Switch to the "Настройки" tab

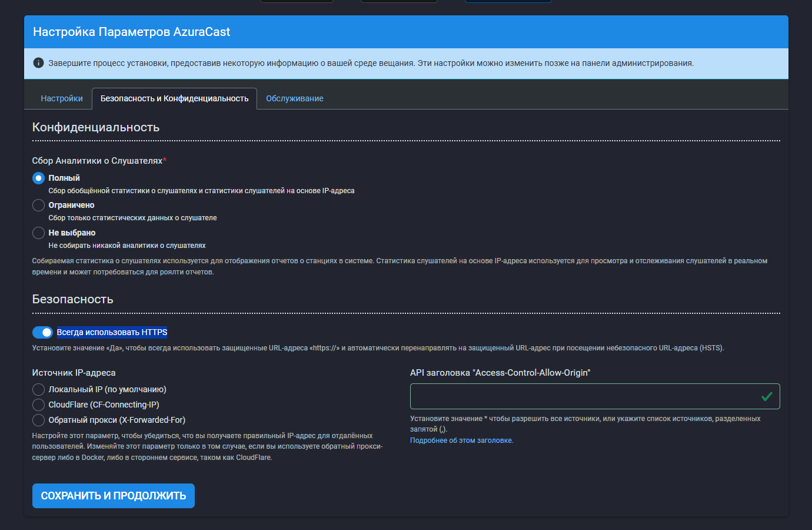pyautogui.click(x=62, y=98)
